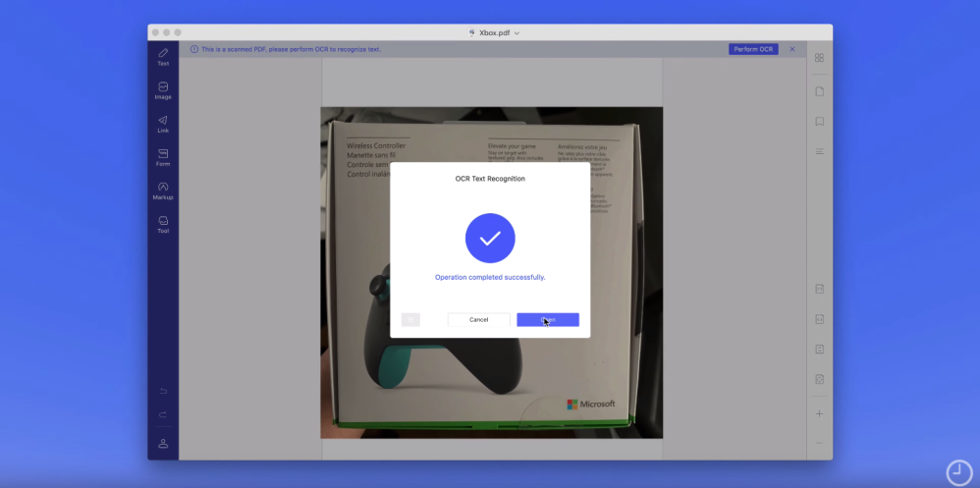Viewport: 980px width, 488px height.
Task: Open the Form tool
Action: tap(163, 157)
